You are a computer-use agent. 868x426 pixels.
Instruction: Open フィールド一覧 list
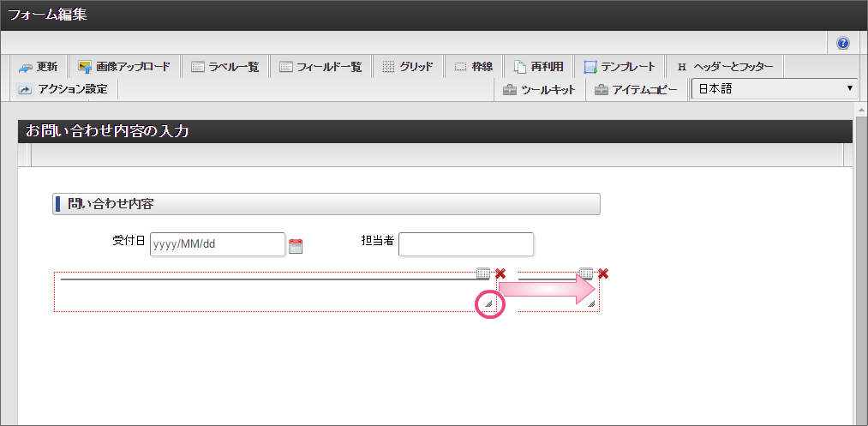(320, 68)
